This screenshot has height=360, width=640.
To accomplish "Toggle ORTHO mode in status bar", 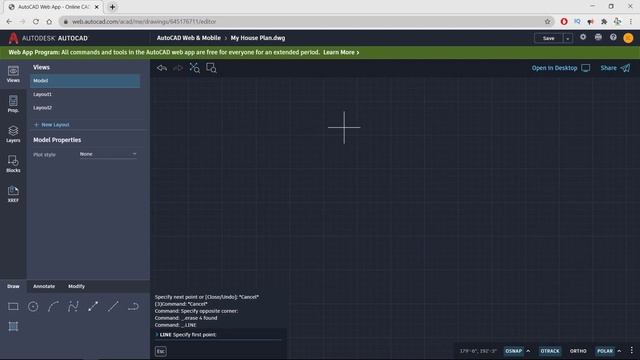I will coord(578,351).
